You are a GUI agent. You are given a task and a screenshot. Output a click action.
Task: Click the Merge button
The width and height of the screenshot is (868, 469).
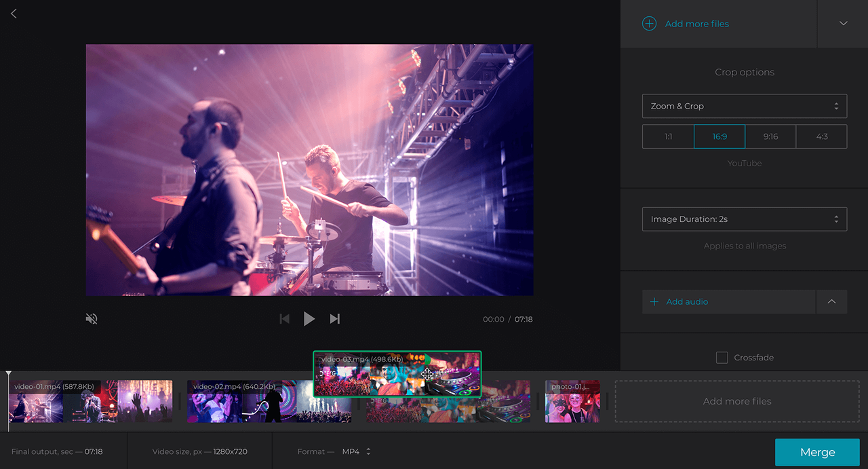click(x=817, y=452)
